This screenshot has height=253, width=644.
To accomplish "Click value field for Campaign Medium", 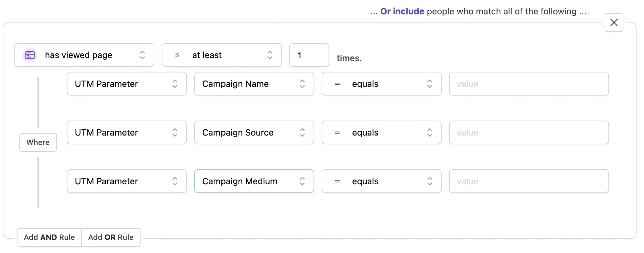I will pos(529,181).
